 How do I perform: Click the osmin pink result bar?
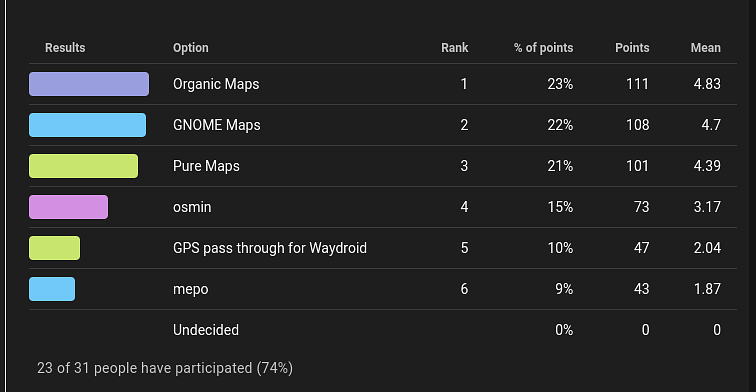(68, 207)
